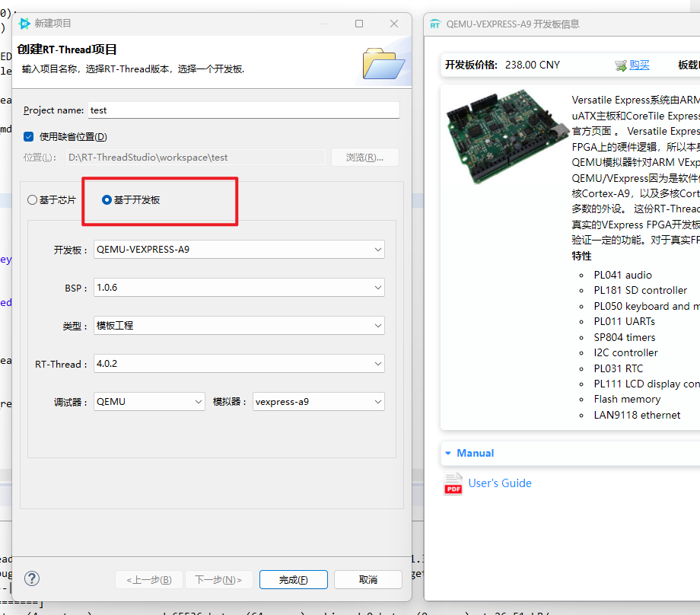Open the RT-Thread version dropdown 4.0.2
The height and width of the screenshot is (615, 700).
click(x=239, y=364)
